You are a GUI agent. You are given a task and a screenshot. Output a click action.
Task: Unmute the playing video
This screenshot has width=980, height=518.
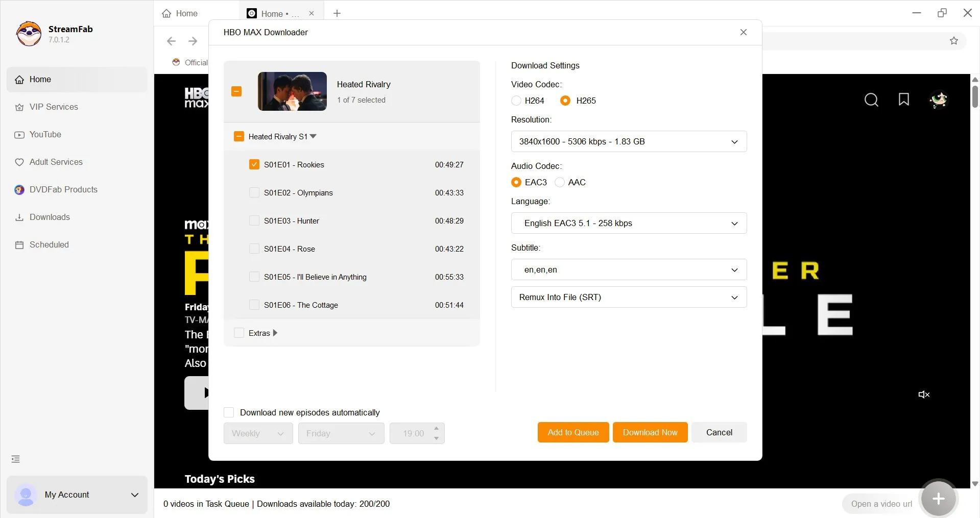coord(923,394)
